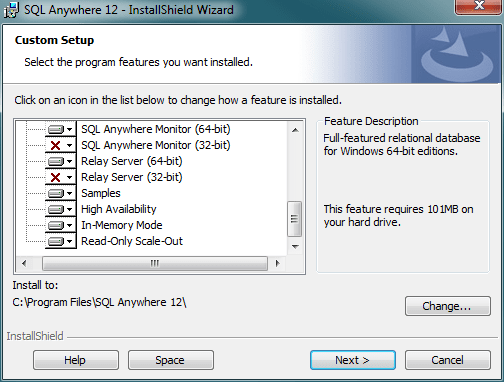Click the install path C:\Program Files\SQL Anywhere 12\
Viewport: 504px width, 382px height.
99,302
